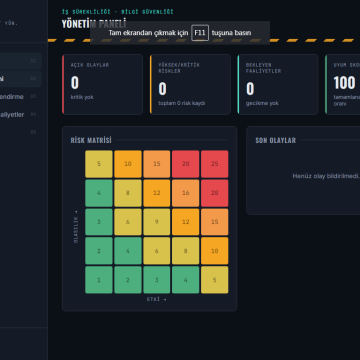Select cell 10 in the row starting with 2
The width and height of the screenshot is (360, 360).
pyautogui.click(x=215, y=251)
